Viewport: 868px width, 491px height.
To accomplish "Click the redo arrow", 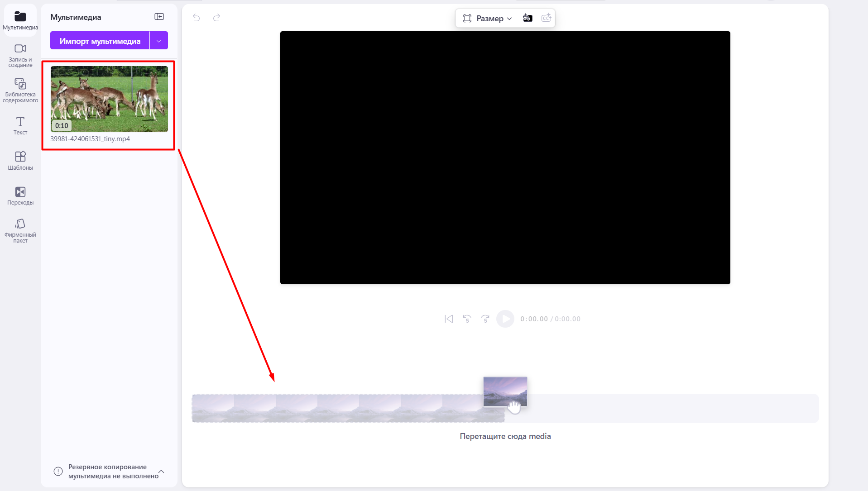I will 216,18.
